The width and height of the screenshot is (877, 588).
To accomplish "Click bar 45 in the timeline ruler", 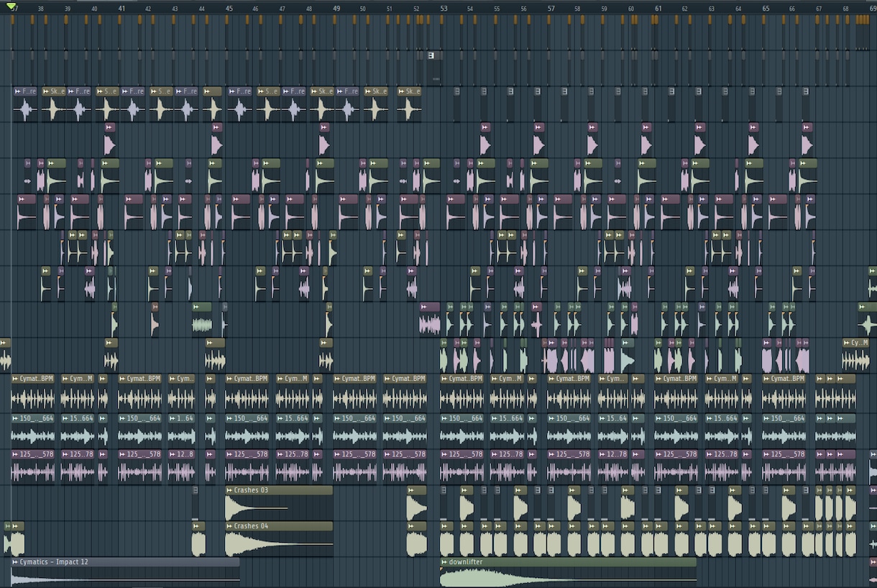I will (229, 9).
